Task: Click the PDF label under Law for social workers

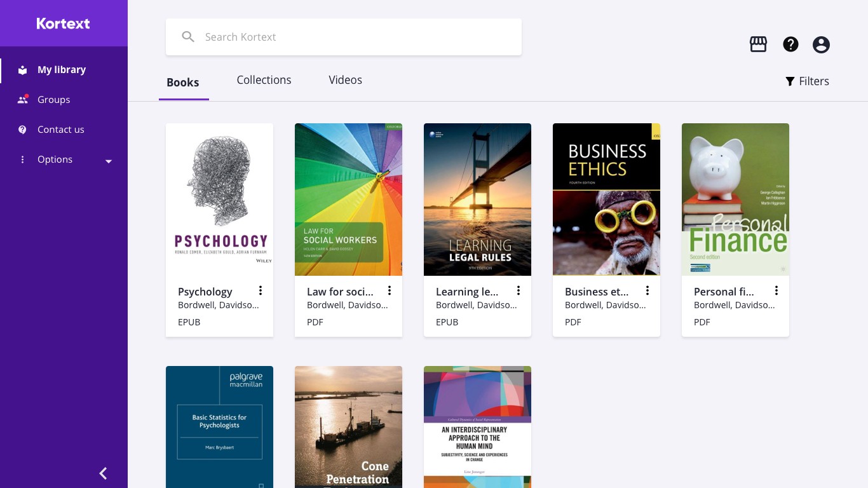Action: pos(315,322)
